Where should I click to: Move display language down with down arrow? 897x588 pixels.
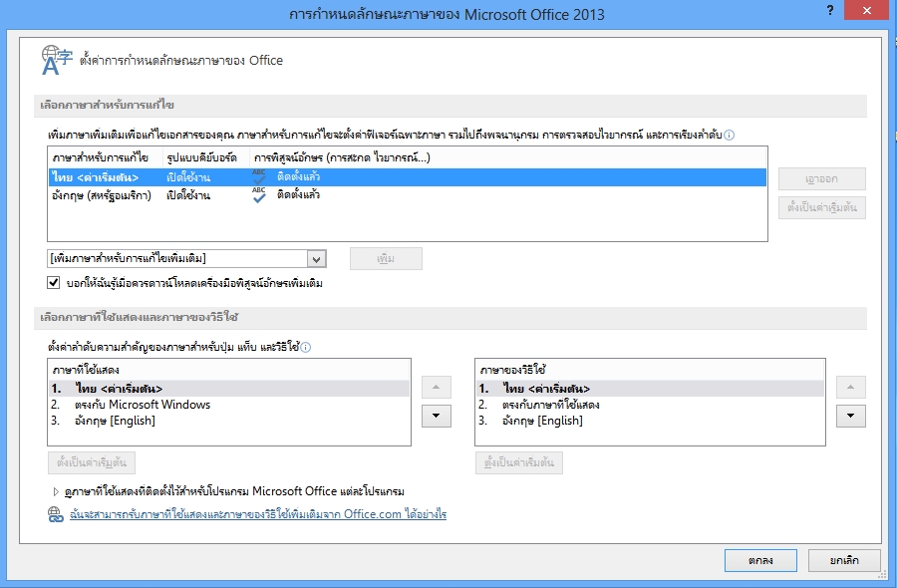tap(436, 416)
